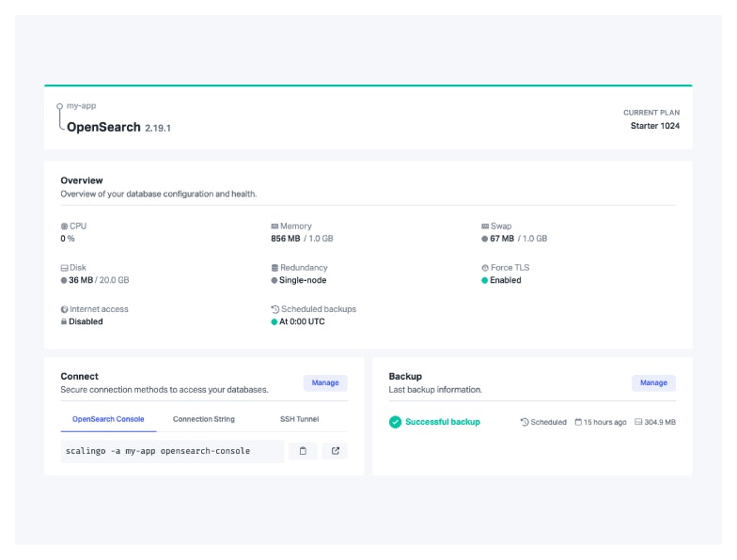Click the Single-node redundancy value

point(303,280)
